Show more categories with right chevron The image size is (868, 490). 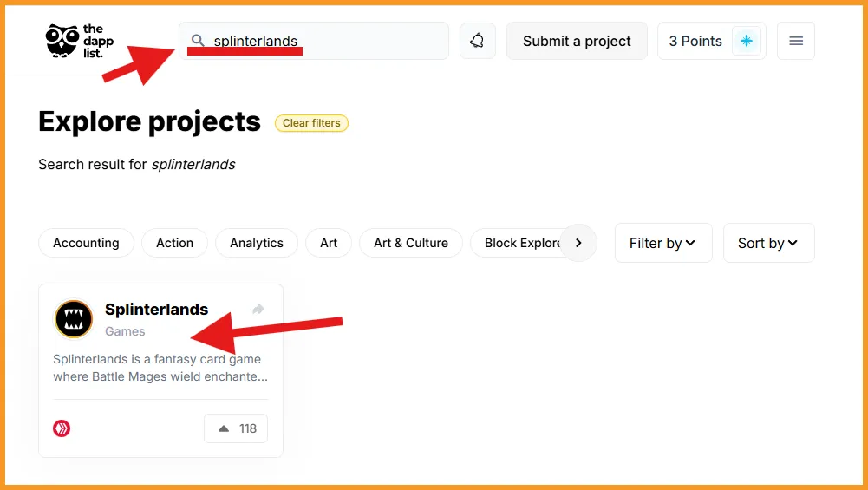click(x=578, y=243)
